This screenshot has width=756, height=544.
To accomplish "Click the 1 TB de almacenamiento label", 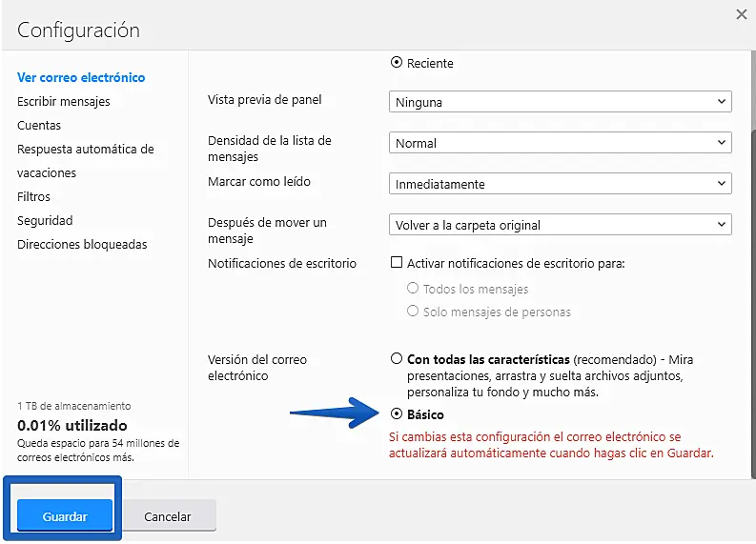I will [74, 406].
